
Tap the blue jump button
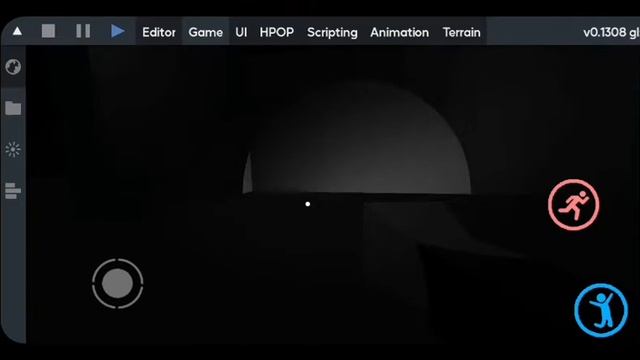point(601,310)
